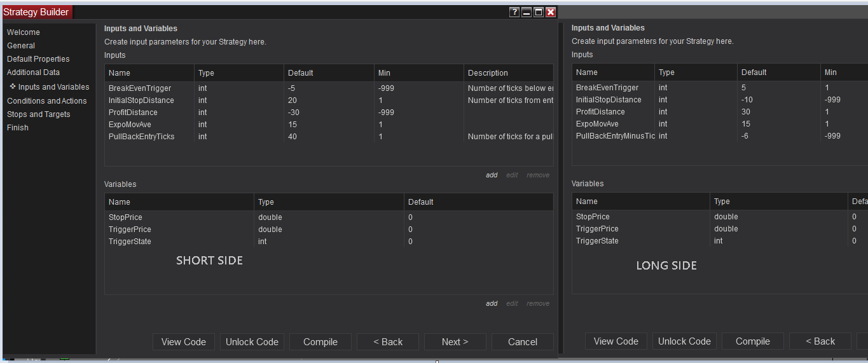Screen dimensions: 868x363
Task: Cancel the Strategy Builder wizard
Action: tap(522, 342)
